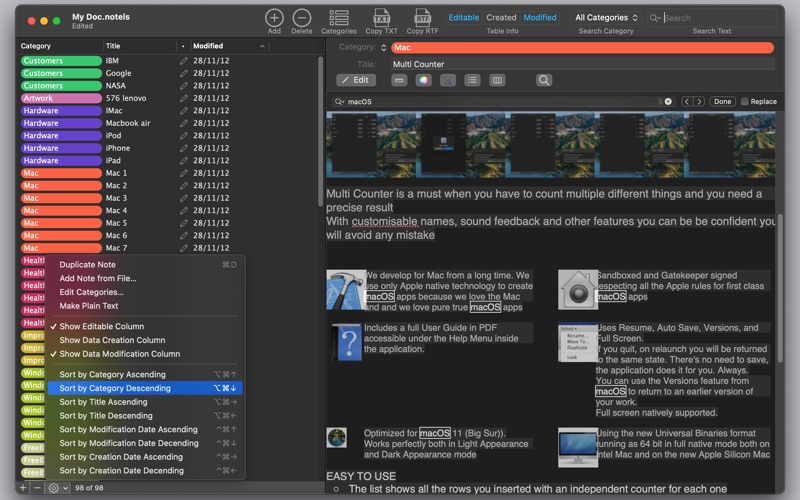800x500 pixels.
Task: Toggle Show Data Modification Column
Action: 119,354
